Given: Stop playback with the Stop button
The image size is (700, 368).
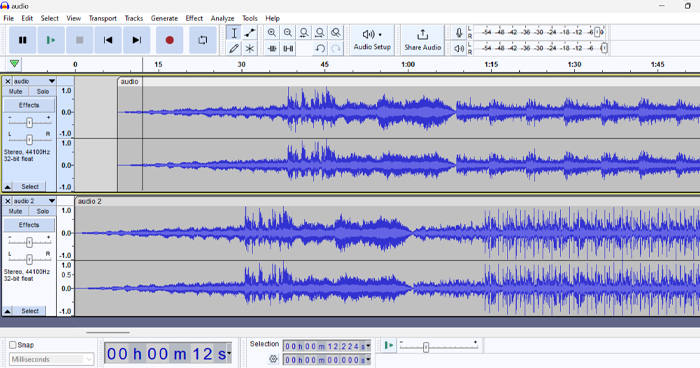Looking at the screenshot, I should click(79, 40).
